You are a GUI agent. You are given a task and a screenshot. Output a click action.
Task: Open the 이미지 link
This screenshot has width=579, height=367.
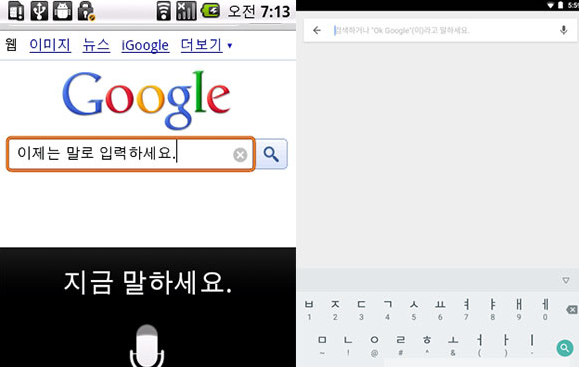point(50,45)
